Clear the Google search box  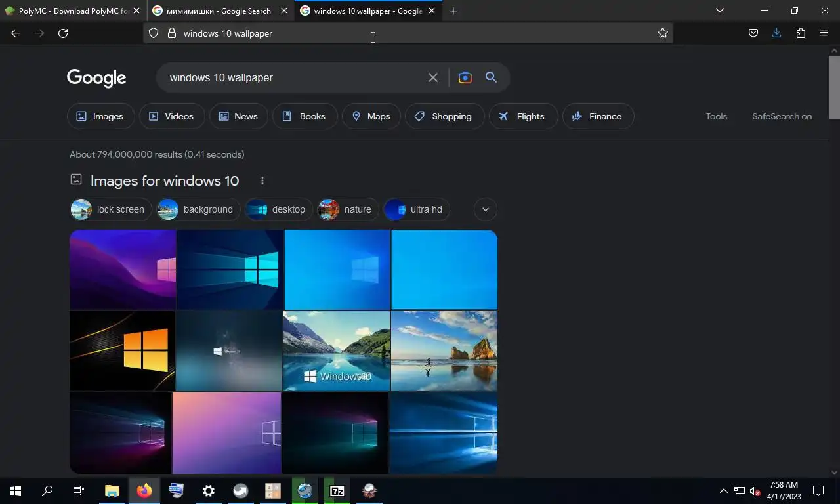pos(433,77)
